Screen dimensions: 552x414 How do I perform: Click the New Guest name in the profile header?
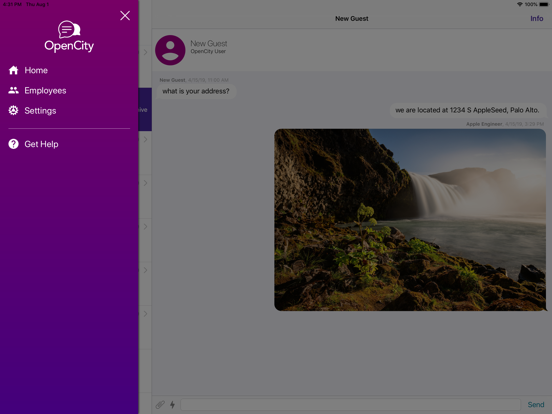[209, 44]
